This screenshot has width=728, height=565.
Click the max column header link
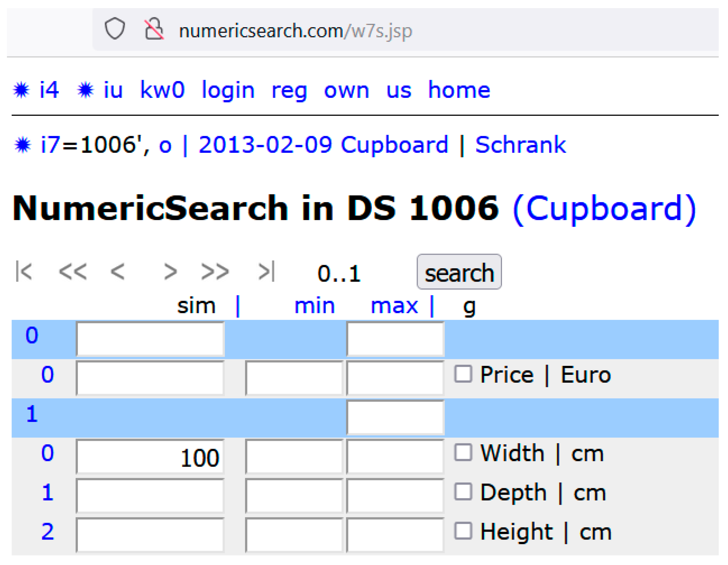click(394, 305)
